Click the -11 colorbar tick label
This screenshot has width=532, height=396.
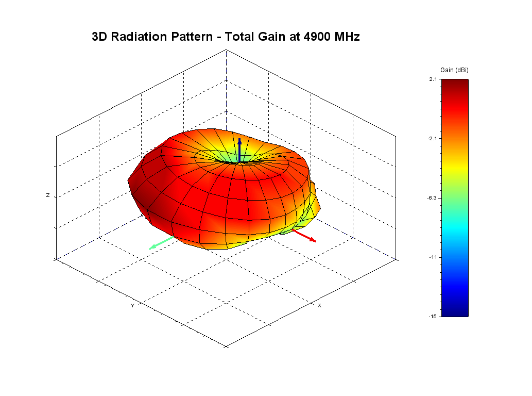pyautogui.click(x=434, y=257)
